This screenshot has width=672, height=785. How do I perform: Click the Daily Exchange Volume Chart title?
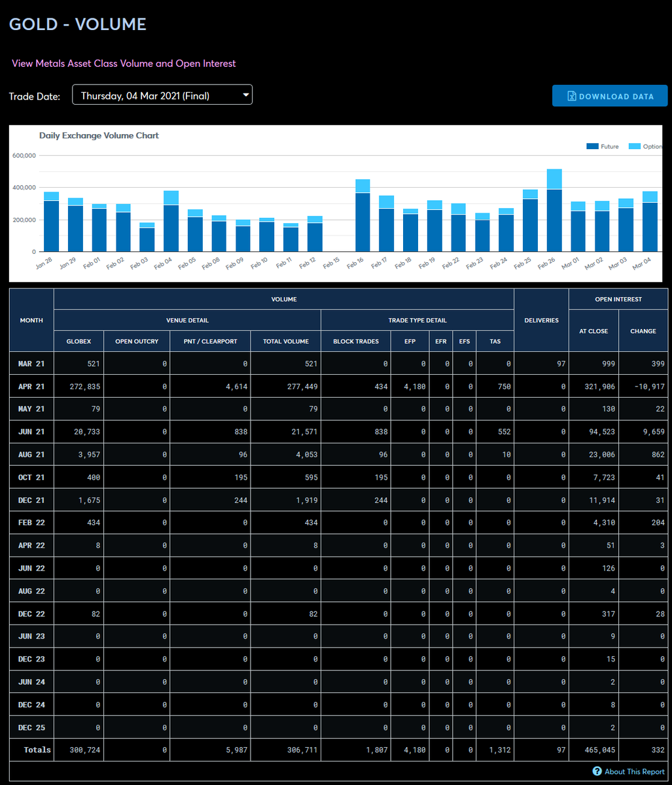tap(99, 135)
